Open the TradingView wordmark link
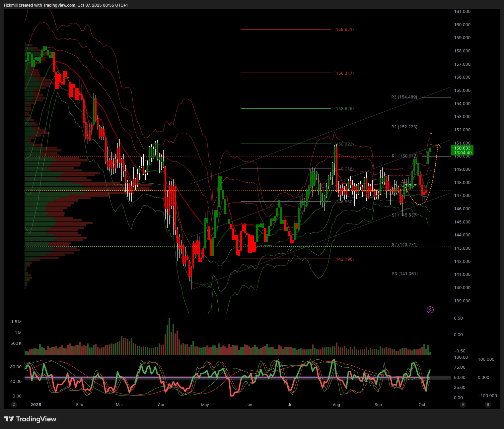 36,419
